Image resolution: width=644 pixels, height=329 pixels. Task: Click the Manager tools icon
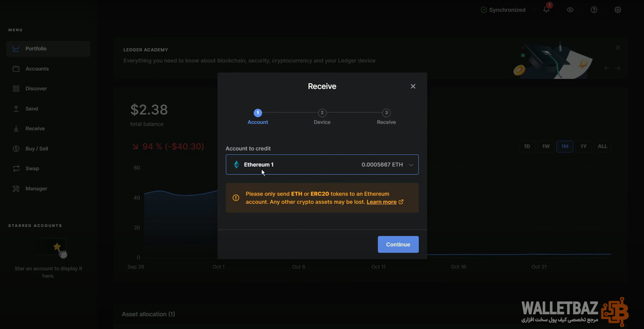[16, 189]
